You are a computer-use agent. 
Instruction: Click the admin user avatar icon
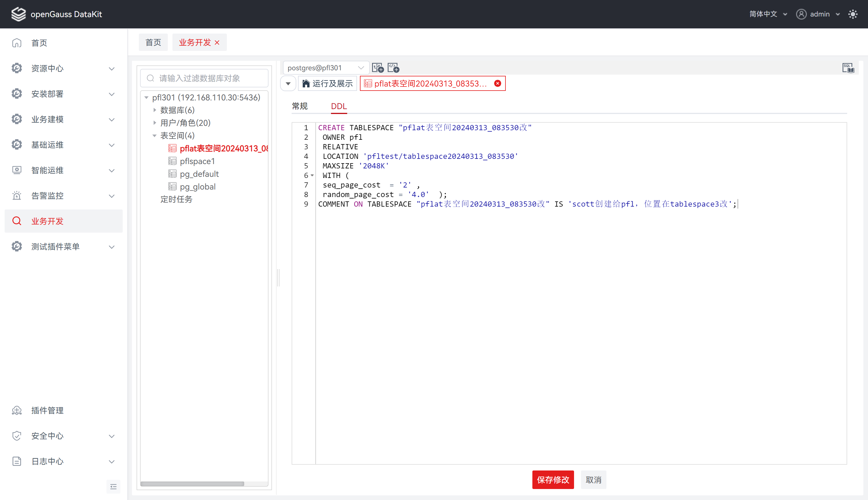[x=801, y=14]
